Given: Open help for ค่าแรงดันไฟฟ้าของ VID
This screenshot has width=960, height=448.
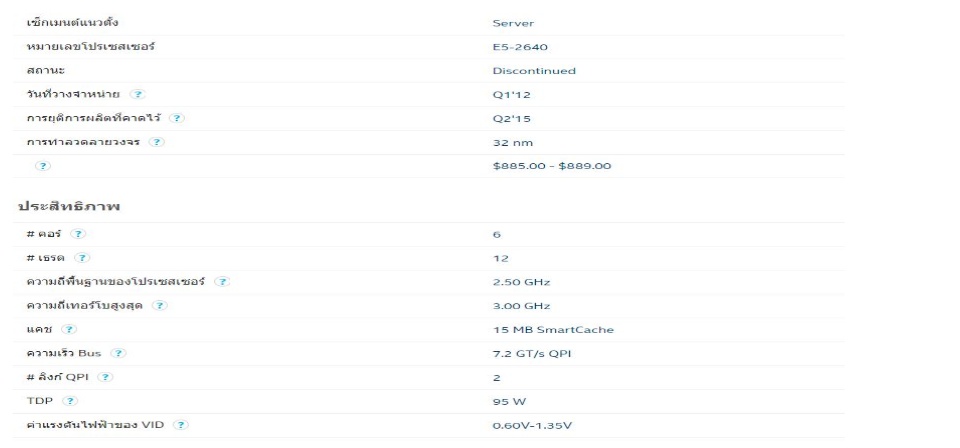Looking at the screenshot, I should point(181,425).
